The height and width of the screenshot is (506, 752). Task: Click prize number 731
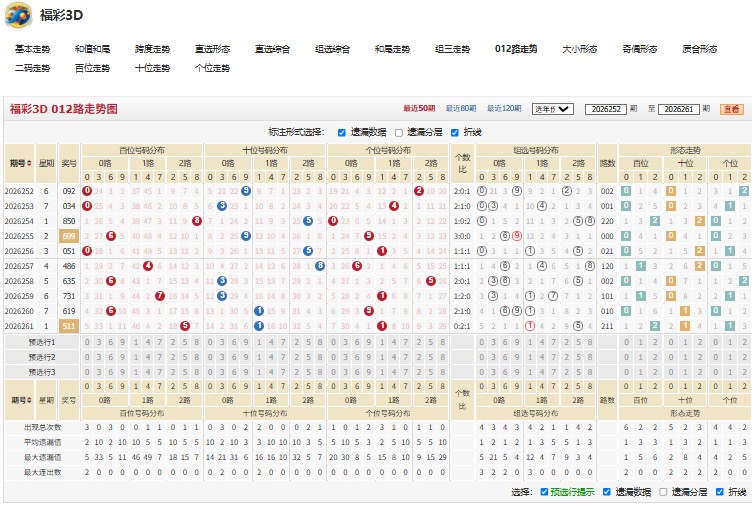click(x=69, y=296)
